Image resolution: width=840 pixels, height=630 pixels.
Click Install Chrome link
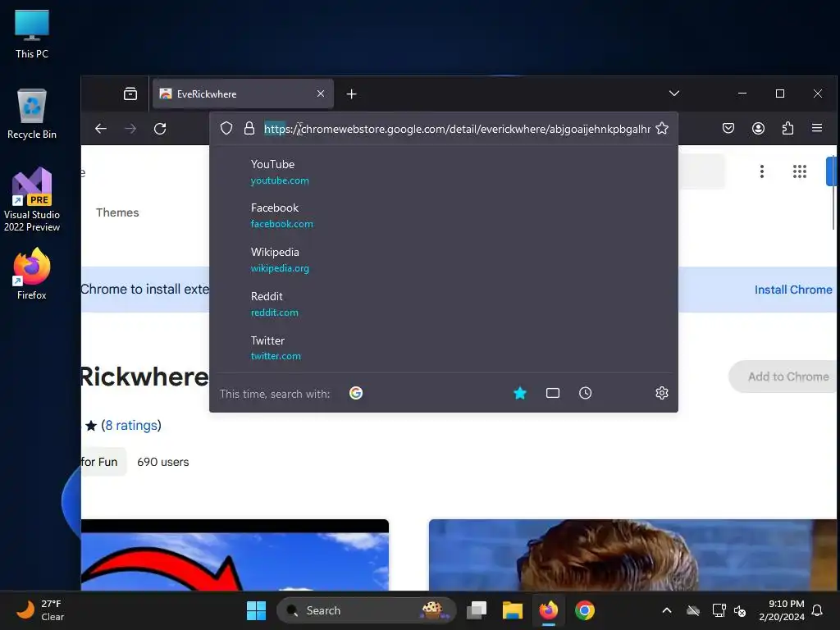793,290
